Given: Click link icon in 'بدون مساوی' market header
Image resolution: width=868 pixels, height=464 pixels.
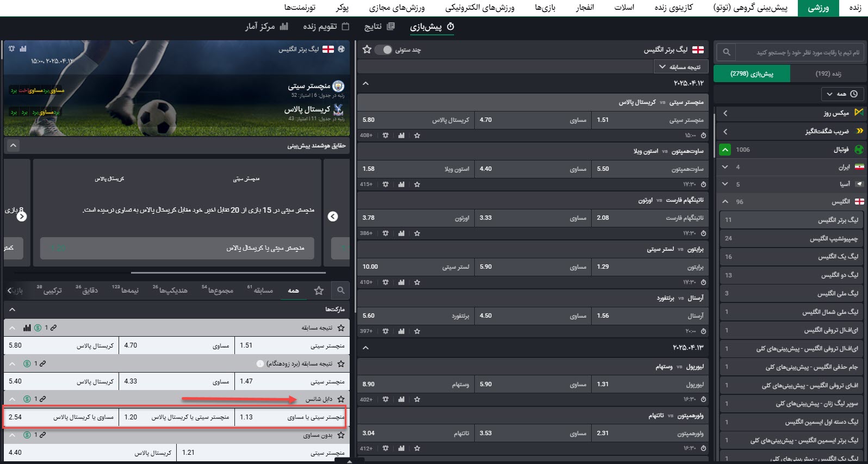Looking at the screenshot, I should (42, 435).
